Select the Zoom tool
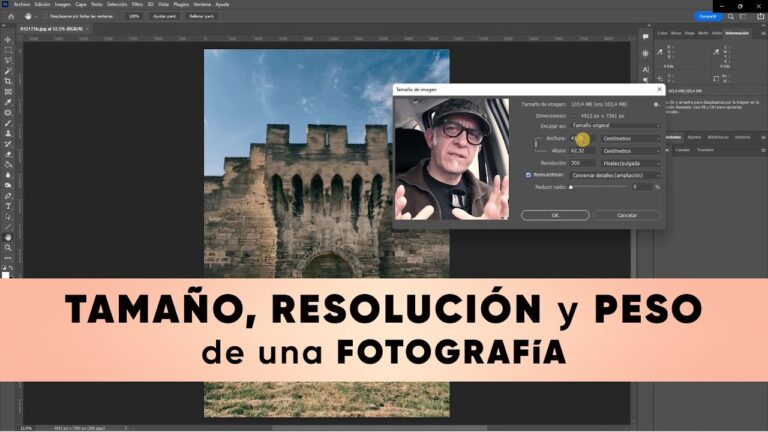Image resolution: width=768 pixels, height=432 pixels. point(8,247)
